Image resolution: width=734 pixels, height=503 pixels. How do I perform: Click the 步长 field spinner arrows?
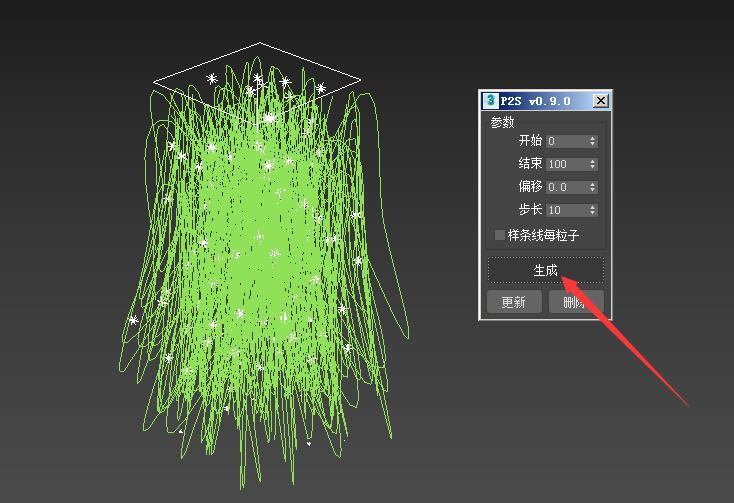click(593, 210)
